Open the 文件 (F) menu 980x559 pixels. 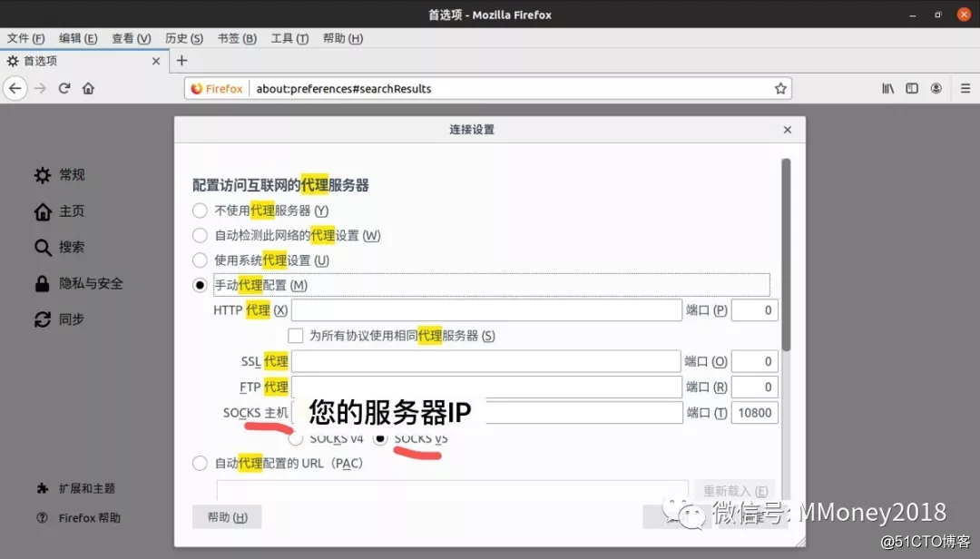click(x=25, y=38)
